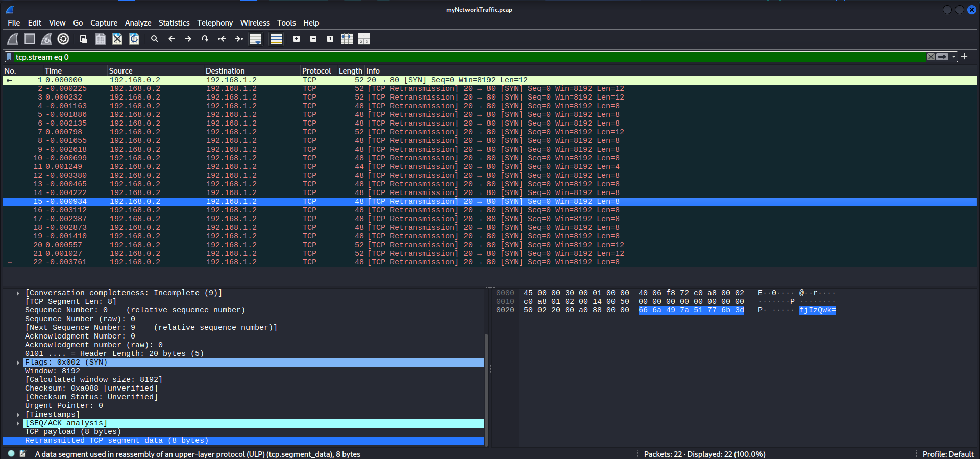
Task: Open expert information from the status bar circle
Action: [x=11, y=453]
